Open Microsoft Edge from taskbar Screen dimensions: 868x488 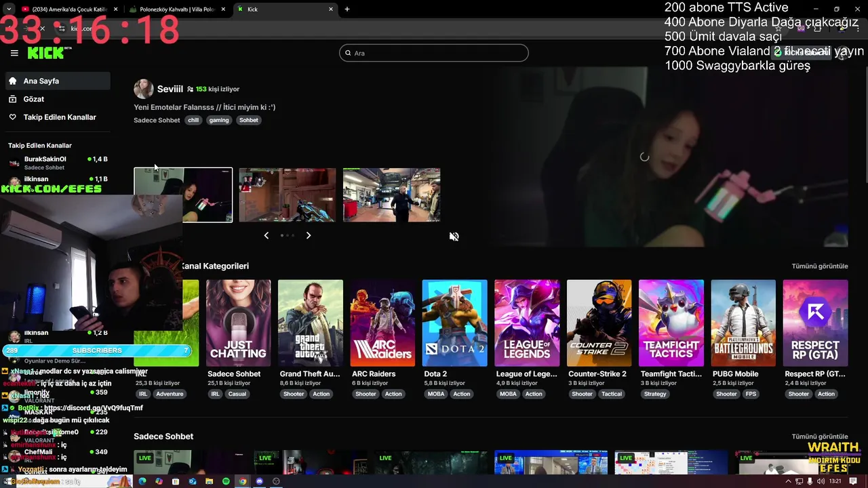(142, 481)
